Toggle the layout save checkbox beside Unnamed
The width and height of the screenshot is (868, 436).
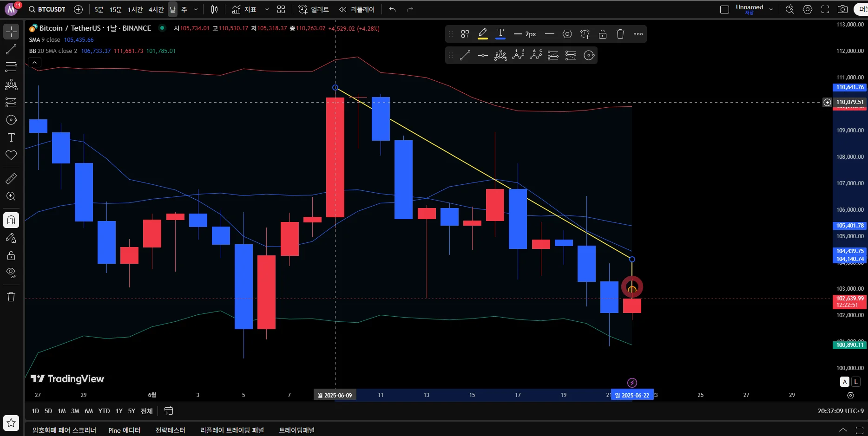724,9
